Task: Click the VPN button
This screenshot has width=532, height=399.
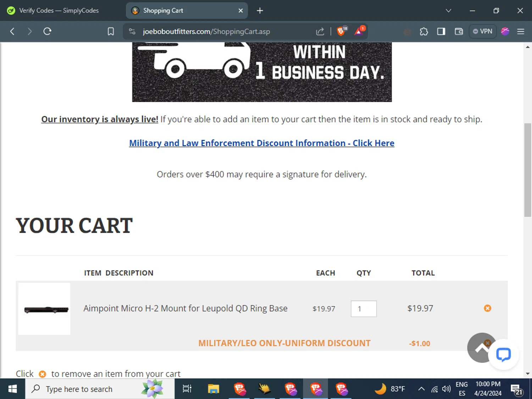Action: [483, 31]
